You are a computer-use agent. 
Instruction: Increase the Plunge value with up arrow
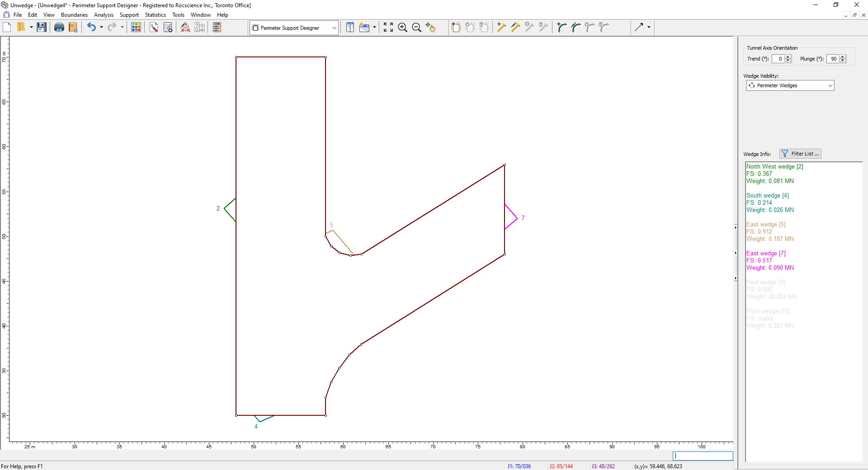coord(843,57)
